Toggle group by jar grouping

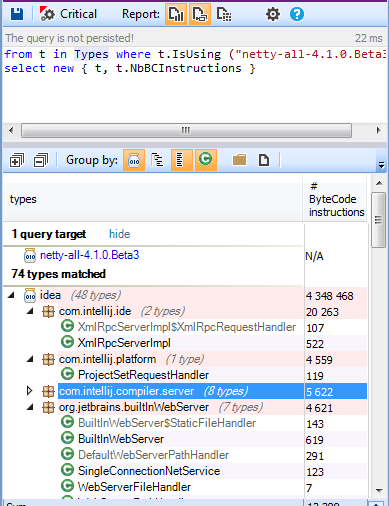pos(134,160)
